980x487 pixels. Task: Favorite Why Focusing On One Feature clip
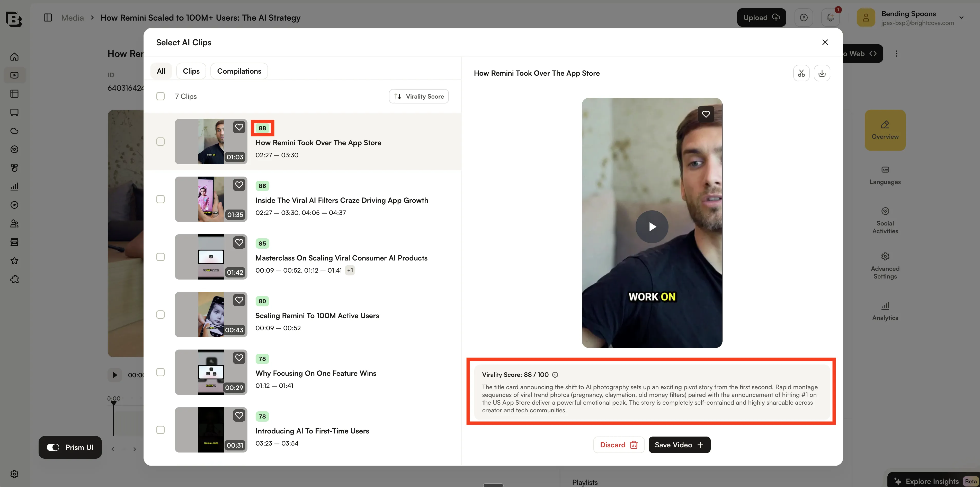pos(239,358)
